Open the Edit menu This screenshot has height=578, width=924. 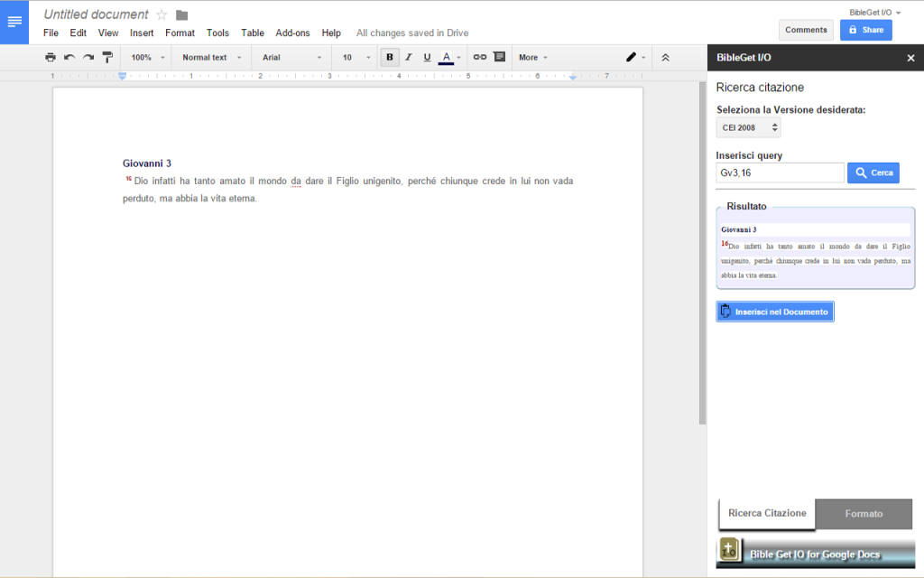click(78, 33)
